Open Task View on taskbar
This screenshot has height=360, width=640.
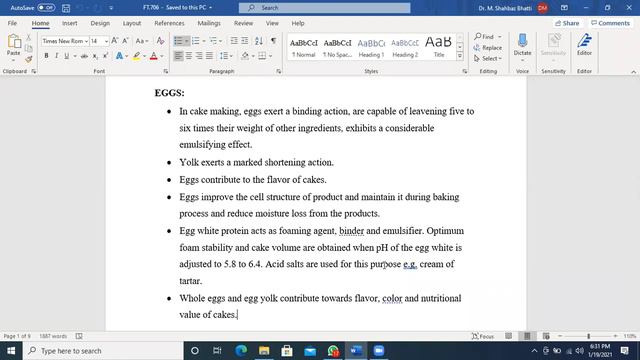pyautogui.click(x=217, y=351)
